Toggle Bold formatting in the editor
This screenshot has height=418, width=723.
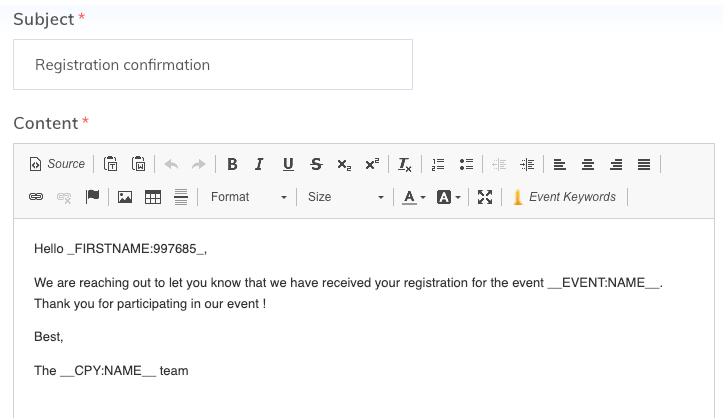point(232,164)
